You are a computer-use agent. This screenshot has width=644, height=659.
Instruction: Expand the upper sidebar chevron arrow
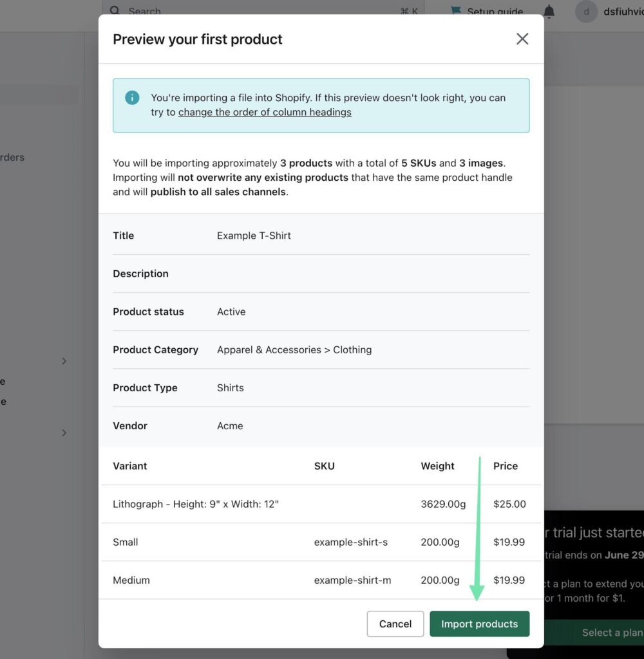click(64, 361)
